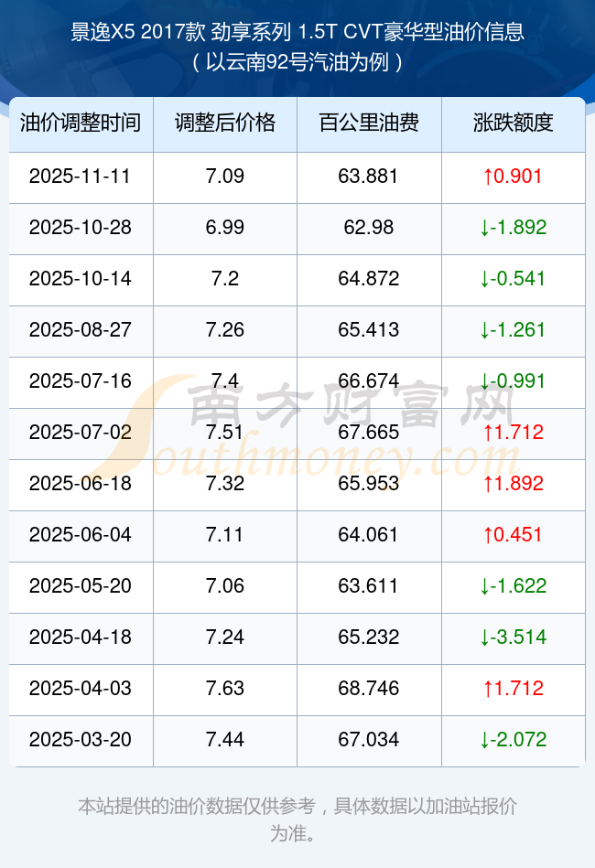
Task: Click the 以云南92号汽油为例 subtitle
Action: tap(297, 63)
